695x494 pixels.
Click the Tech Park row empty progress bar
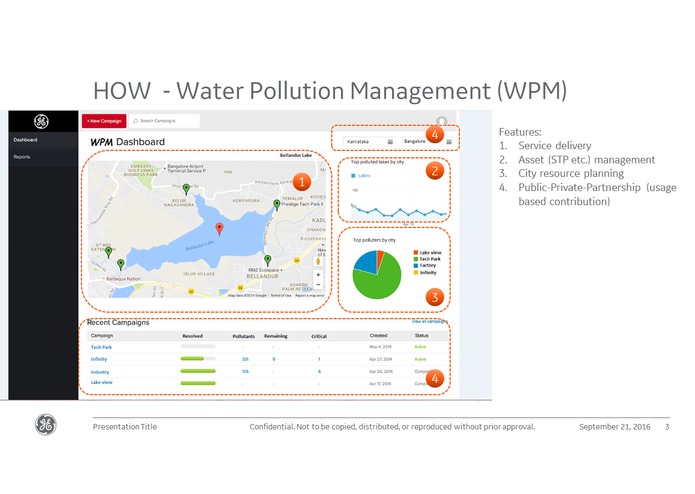click(x=198, y=346)
